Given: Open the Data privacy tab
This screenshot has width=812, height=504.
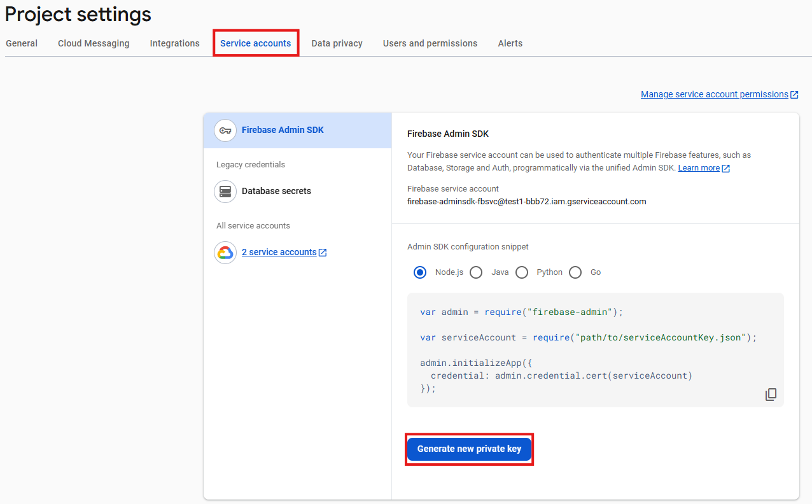Looking at the screenshot, I should 337,43.
